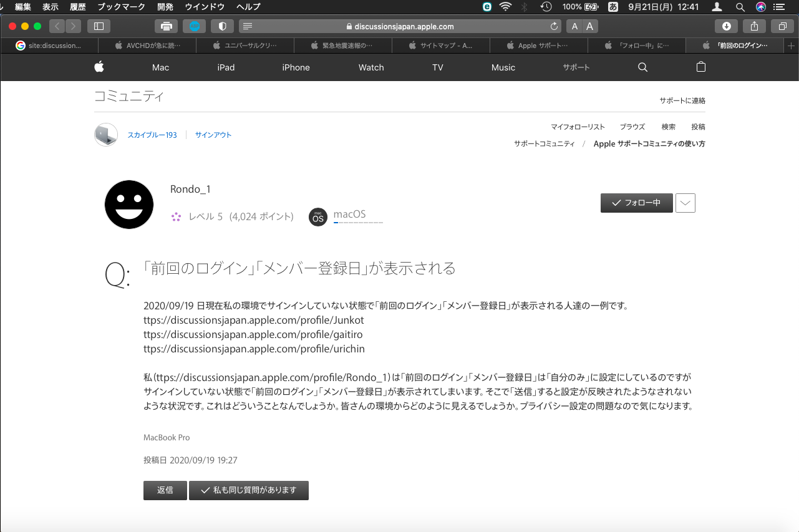Click the 返信 reply button
799x532 pixels.
[x=165, y=490]
